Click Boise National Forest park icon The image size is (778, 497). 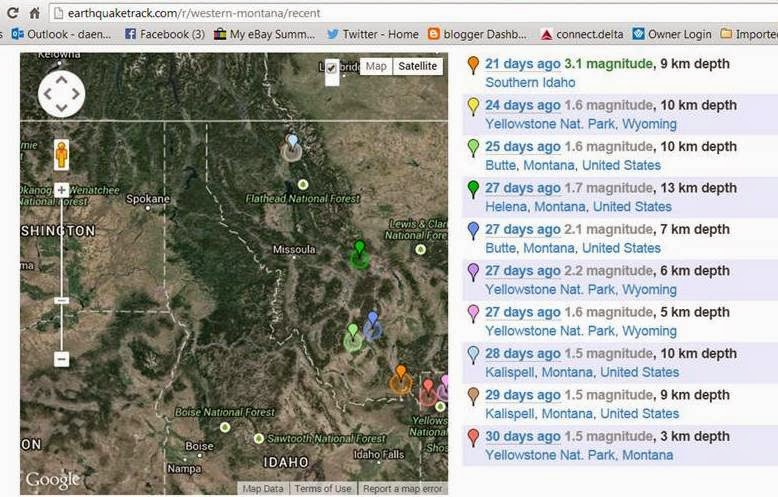(225, 427)
